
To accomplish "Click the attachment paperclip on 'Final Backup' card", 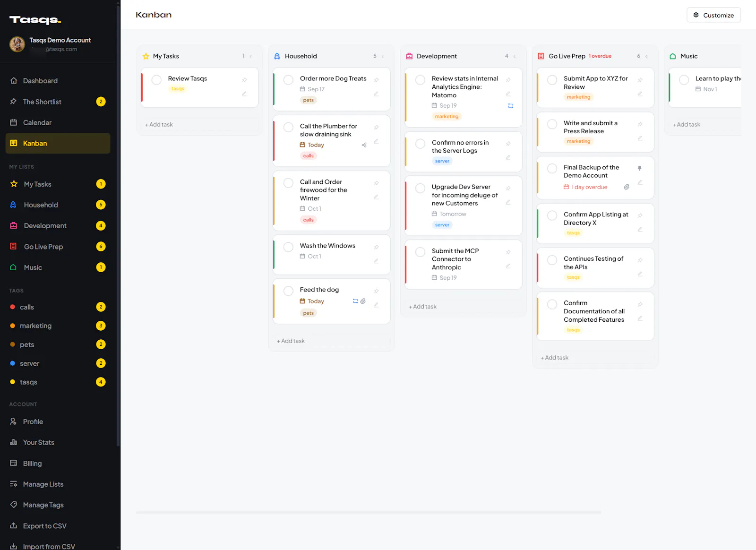I will click(x=627, y=187).
